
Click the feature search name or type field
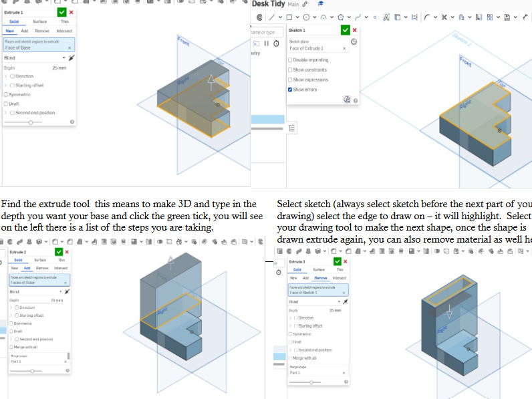[267, 32]
